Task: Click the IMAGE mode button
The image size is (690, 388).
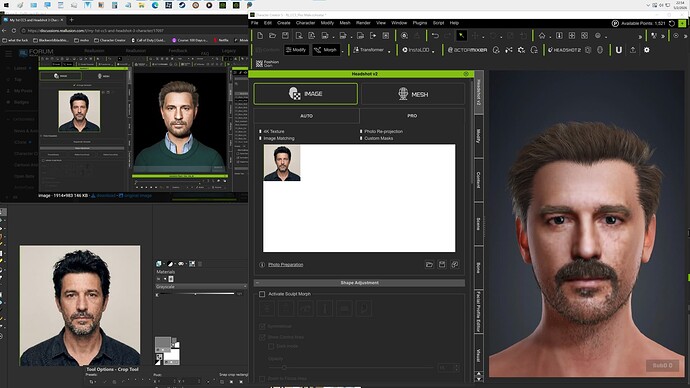Action: (x=305, y=94)
